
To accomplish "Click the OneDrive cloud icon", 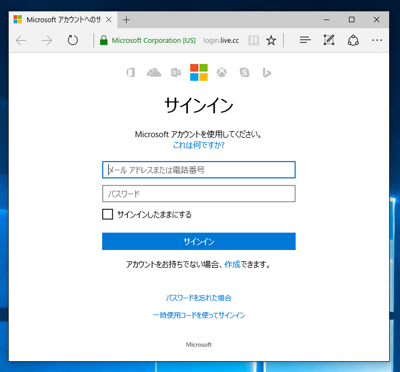I will point(154,72).
